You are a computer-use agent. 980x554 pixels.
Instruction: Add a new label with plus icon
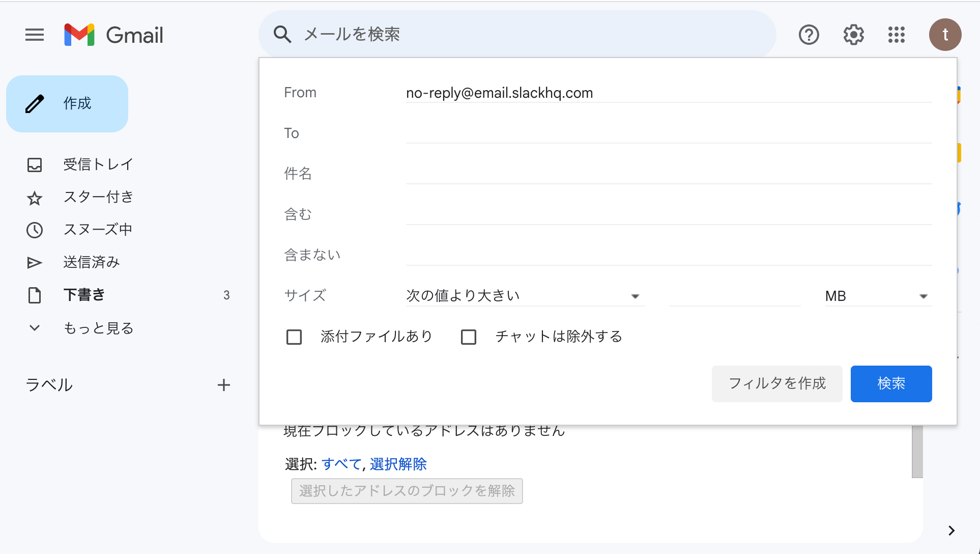tap(224, 385)
